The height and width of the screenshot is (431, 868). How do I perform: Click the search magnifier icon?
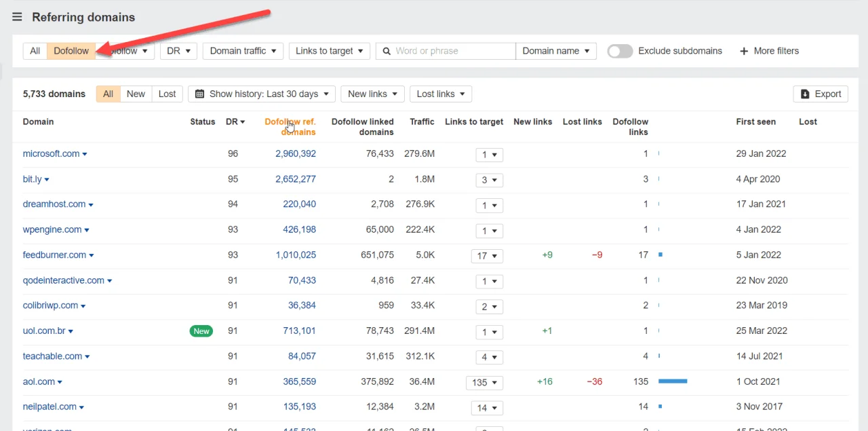(386, 51)
